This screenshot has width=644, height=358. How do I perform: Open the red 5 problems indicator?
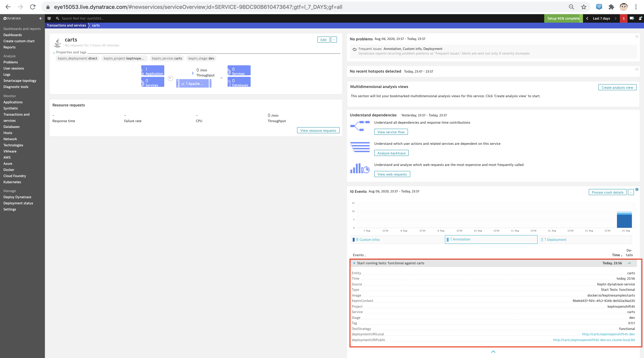[623, 18]
